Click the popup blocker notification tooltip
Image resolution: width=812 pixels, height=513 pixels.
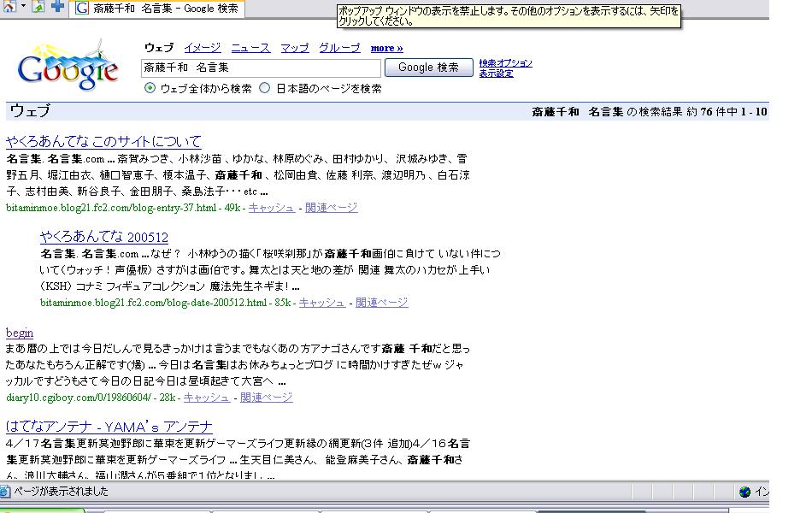pyautogui.click(x=509, y=16)
